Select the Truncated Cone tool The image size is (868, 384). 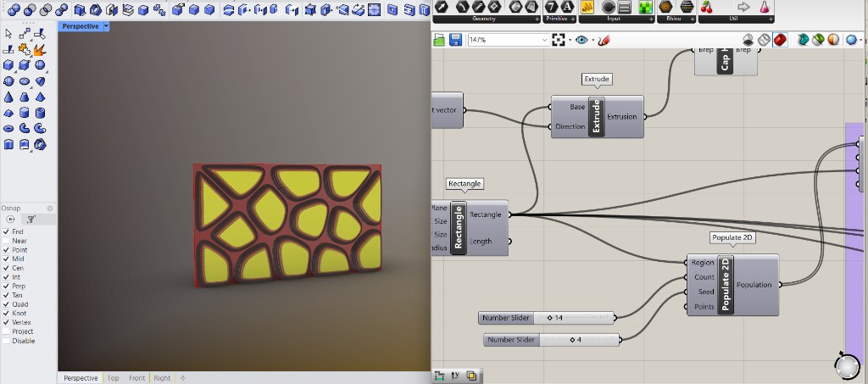click(x=25, y=97)
